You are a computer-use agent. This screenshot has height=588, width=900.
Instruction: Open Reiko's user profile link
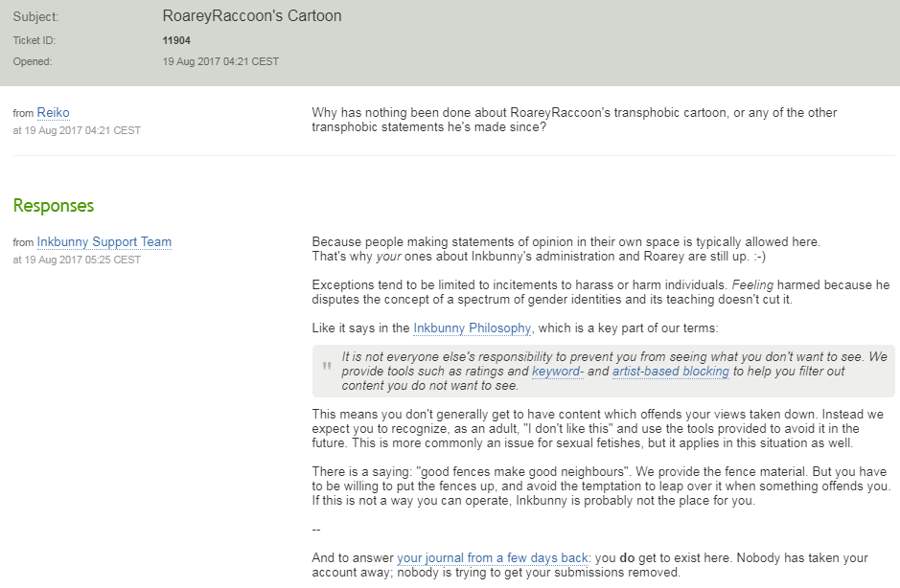(x=53, y=113)
